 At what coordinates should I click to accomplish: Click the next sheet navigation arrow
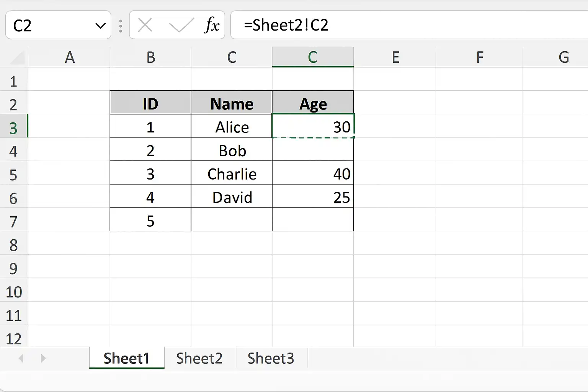tap(43, 358)
